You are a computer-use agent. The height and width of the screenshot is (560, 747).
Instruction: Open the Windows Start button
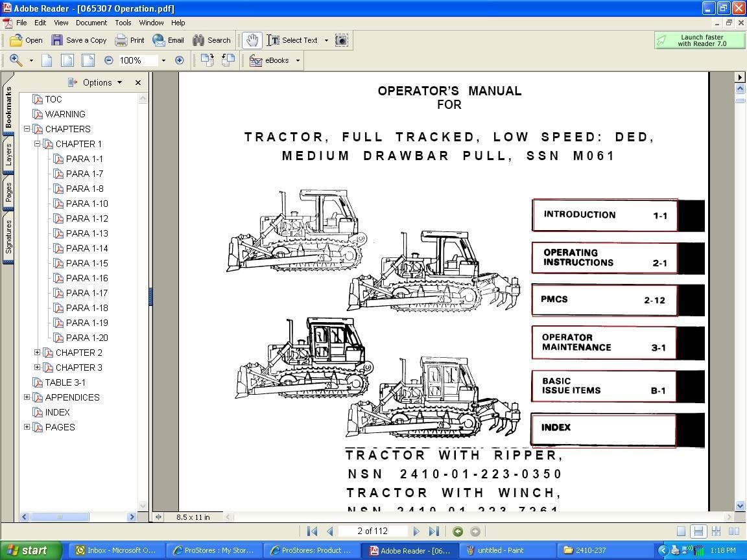pos(30,550)
